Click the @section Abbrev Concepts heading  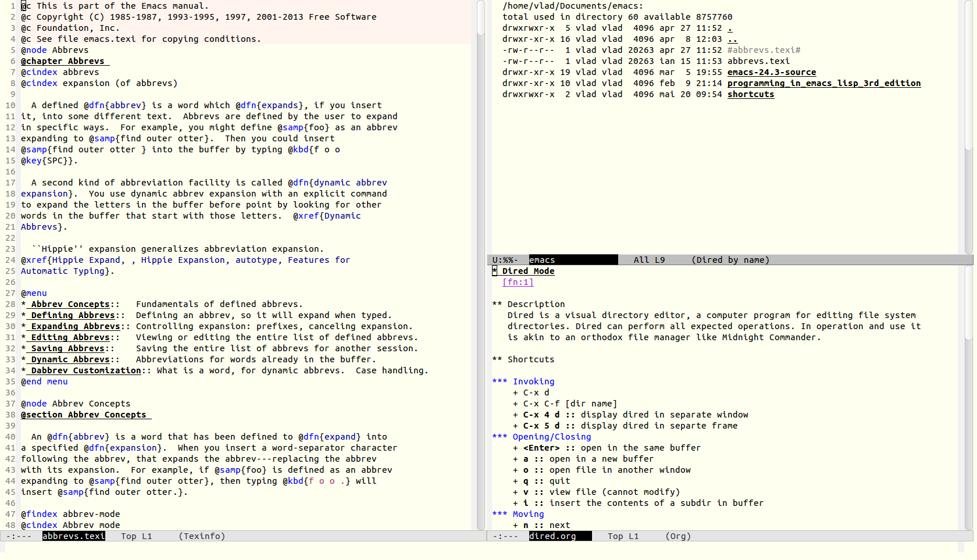click(85, 415)
